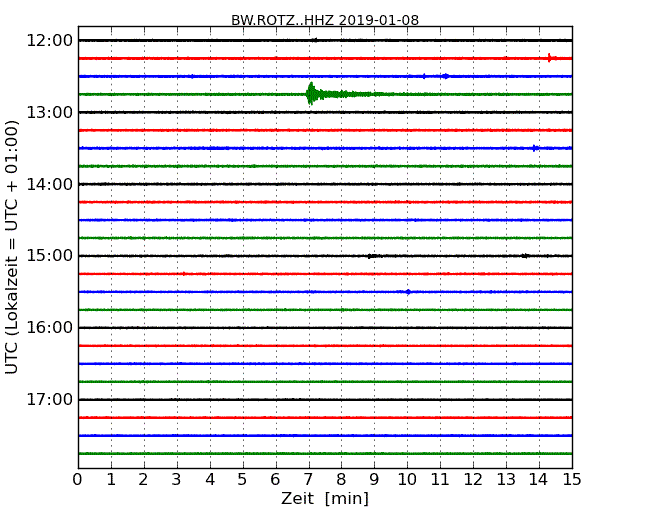Click the plot title BW.ROTZ..HHZ 2019-01-08
This screenshot has width=650, height=520.
pyautogui.click(x=325, y=20)
